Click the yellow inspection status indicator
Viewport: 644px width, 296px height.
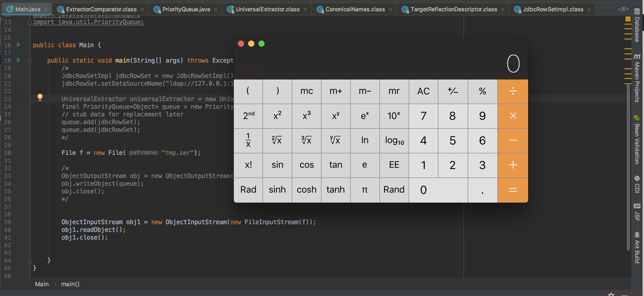(x=628, y=19)
